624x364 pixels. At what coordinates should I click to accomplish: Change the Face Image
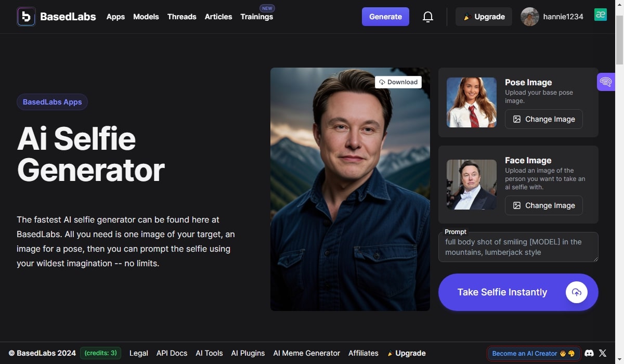click(x=543, y=205)
